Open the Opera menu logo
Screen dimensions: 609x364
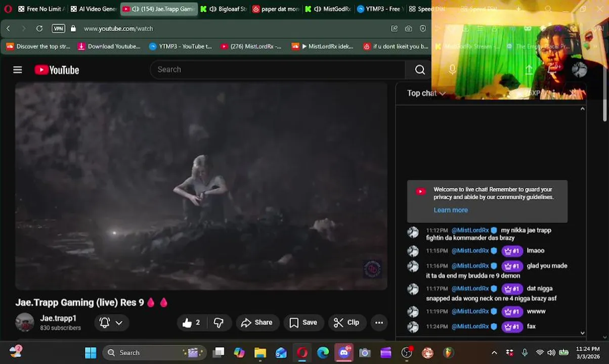click(8, 9)
